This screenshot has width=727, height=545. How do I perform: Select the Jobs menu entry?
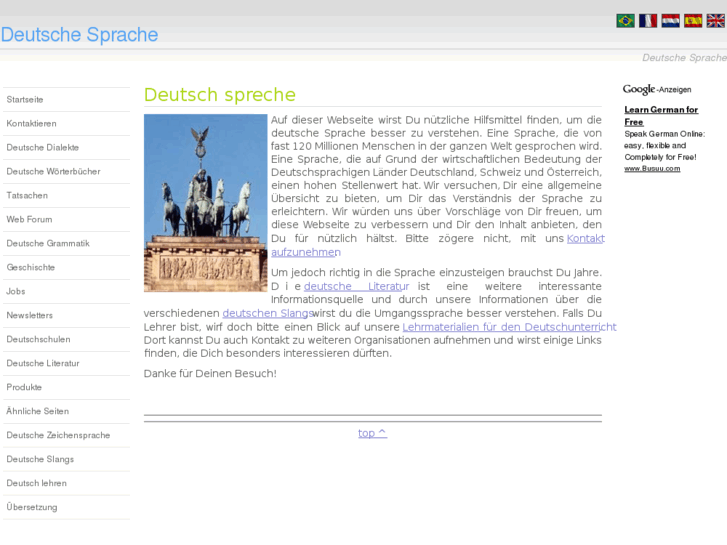tap(66, 291)
